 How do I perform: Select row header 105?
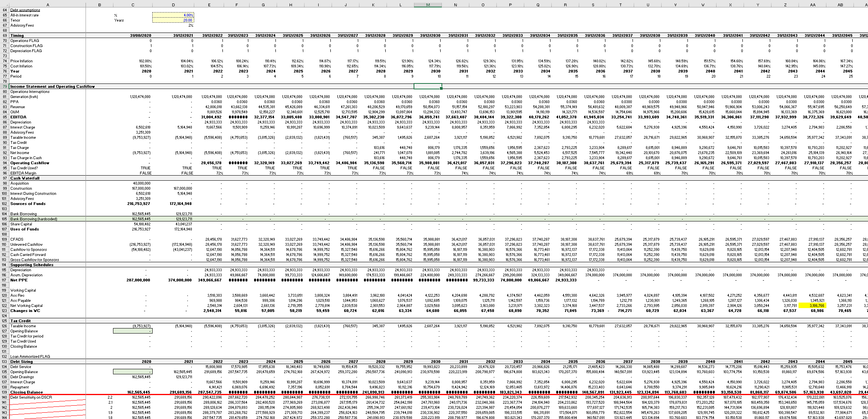pyautogui.click(x=5, y=219)
